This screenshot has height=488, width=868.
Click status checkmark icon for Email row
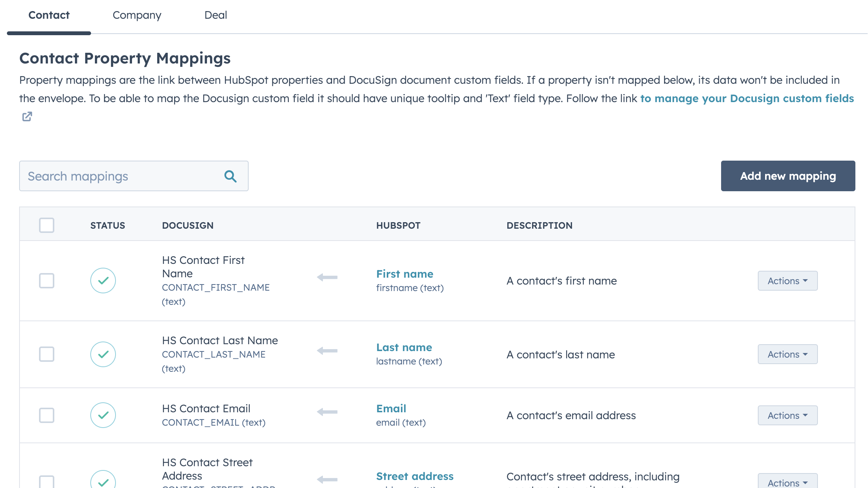click(x=103, y=415)
